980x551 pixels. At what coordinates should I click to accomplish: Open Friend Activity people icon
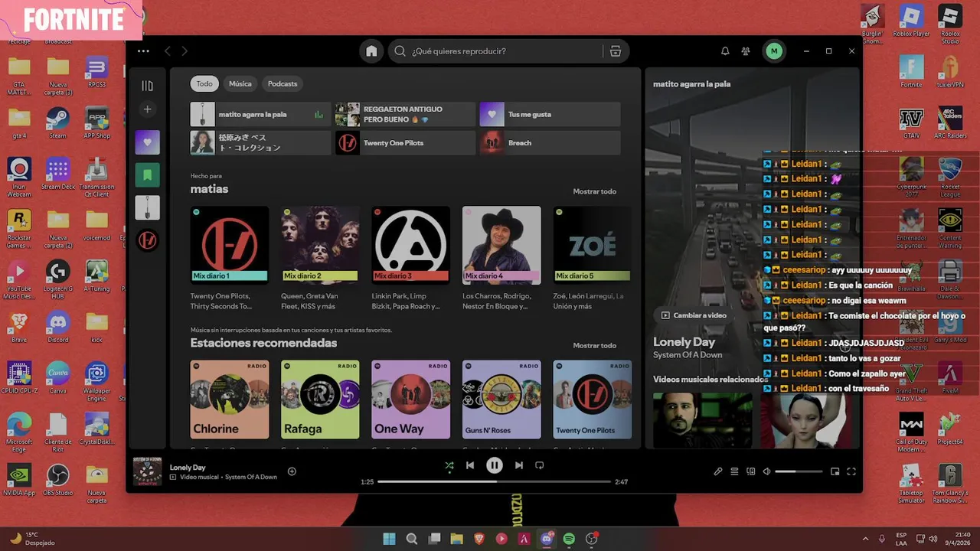pos(746,51)
